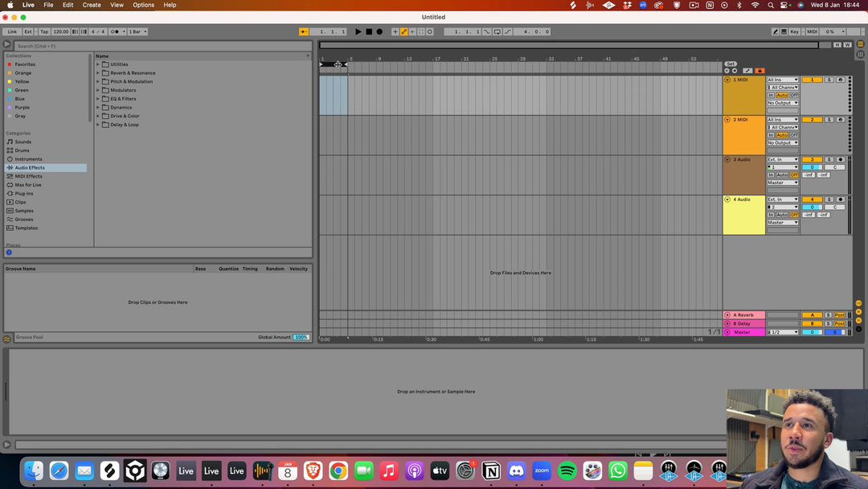
Task: Expand the Reverb & Resonance folder
Action: [x=98, y=73]
